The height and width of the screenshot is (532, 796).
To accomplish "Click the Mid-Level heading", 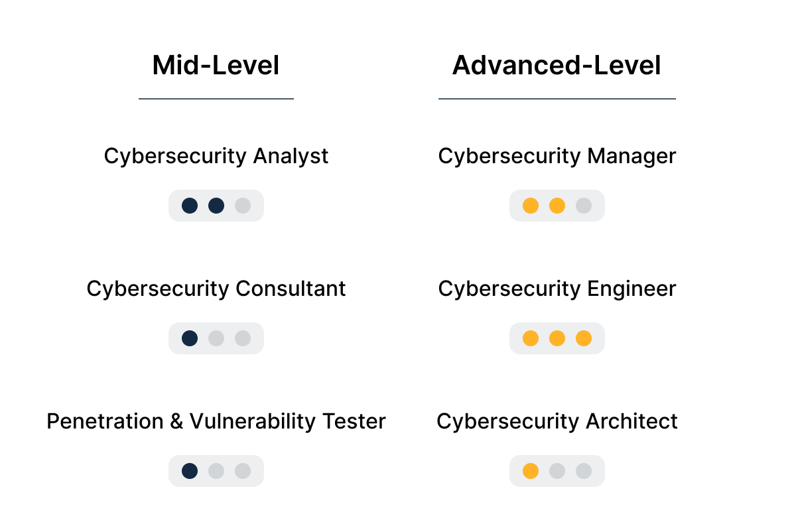I will click(216, 66).
